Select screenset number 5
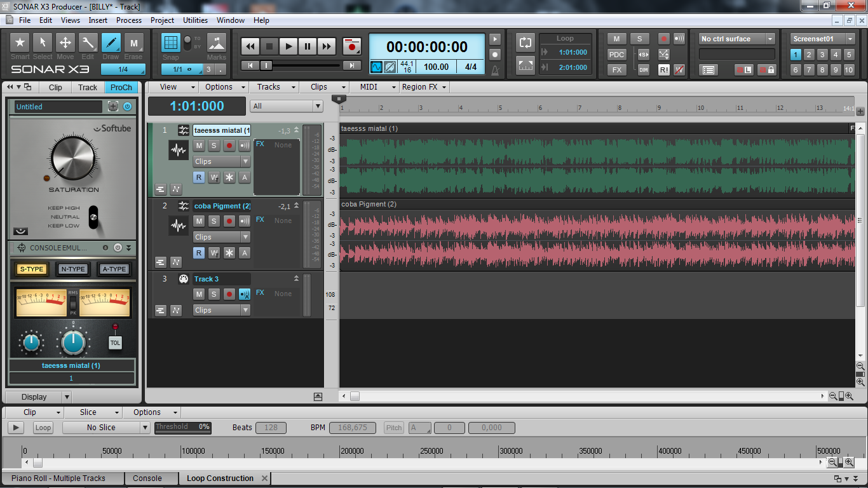The height and width of the screenshot is (488, 868). pyautogui.click(x=849, y=55)
